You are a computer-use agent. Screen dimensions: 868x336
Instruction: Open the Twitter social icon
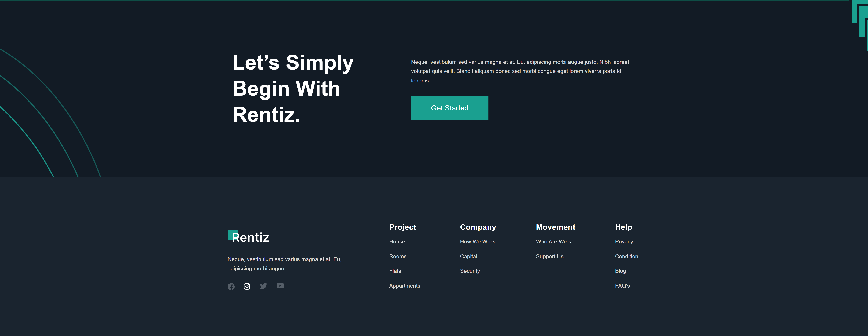click(x=263, y=286)
